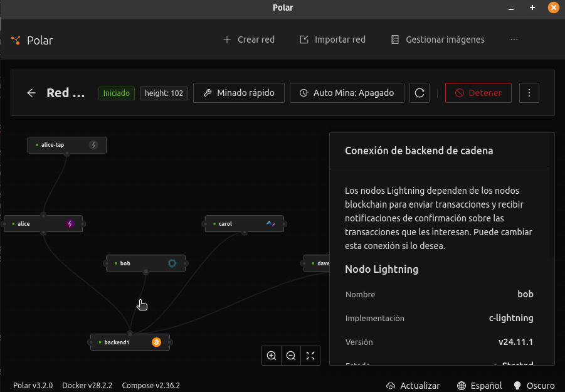Fit the network graph to screen
This screenshot has width=565, height=392.
pos(310,356)
